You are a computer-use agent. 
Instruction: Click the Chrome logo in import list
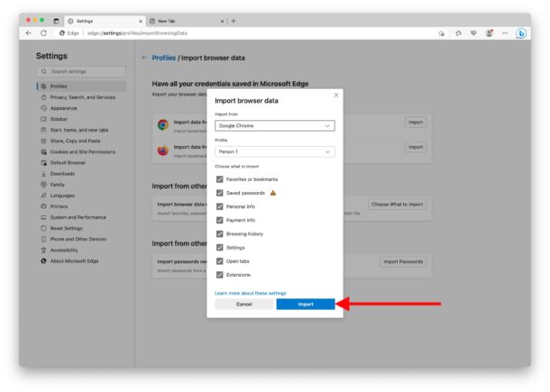(162, 124)
